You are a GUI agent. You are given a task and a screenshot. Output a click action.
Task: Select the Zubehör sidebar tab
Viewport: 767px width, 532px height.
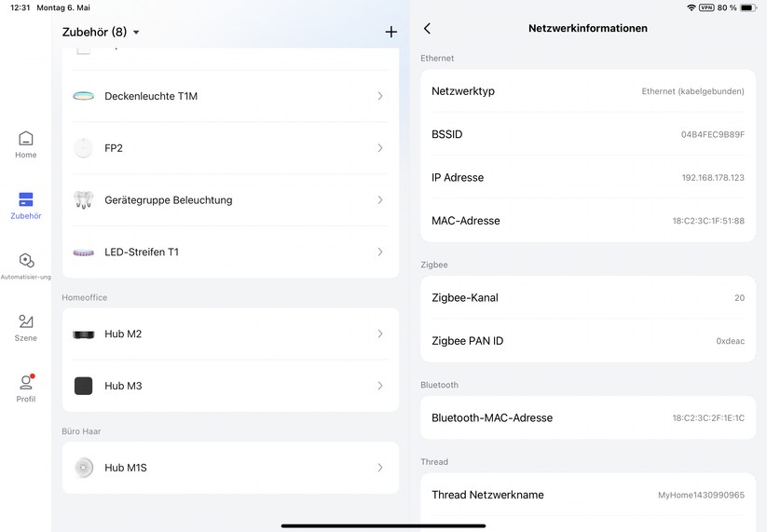(x=25, y=206)
